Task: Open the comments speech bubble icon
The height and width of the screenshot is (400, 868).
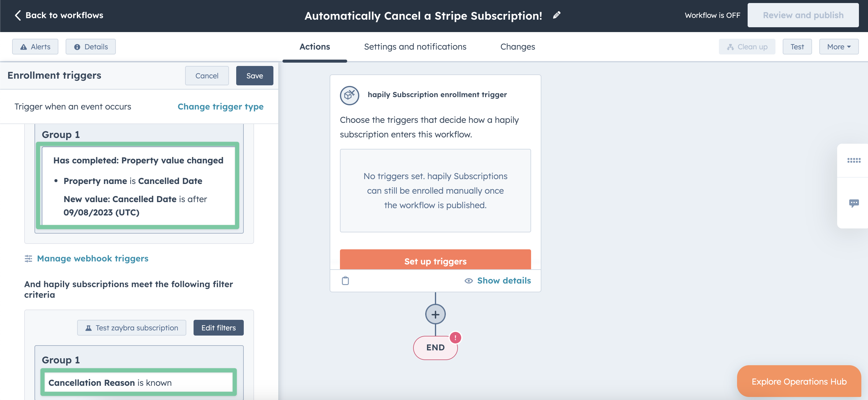Action: click(x=853, y=203)
